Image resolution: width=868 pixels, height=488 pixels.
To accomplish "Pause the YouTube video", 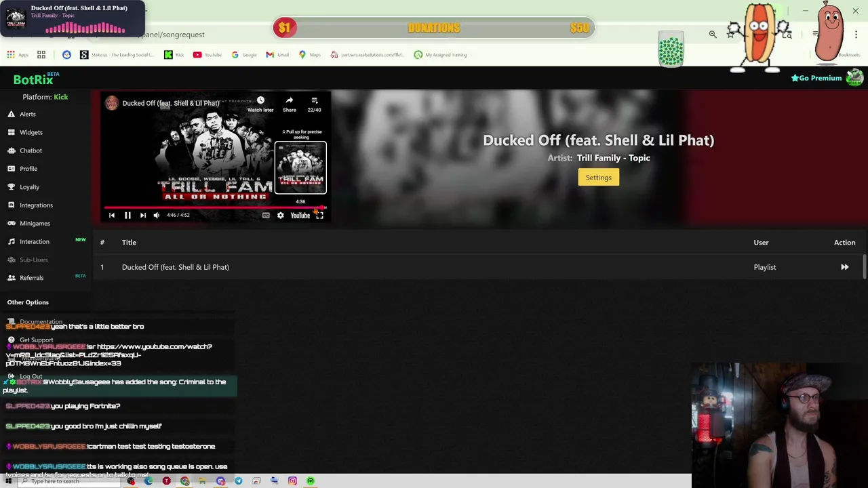I will (127, 216).
